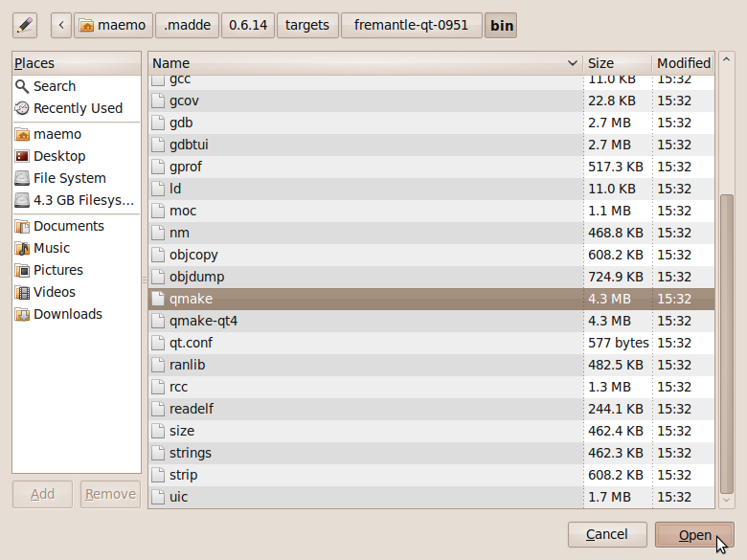This screenshot has height=560, width=747.
Task: Select the qmake-qt4 file in the list
Action: point(203,321)
